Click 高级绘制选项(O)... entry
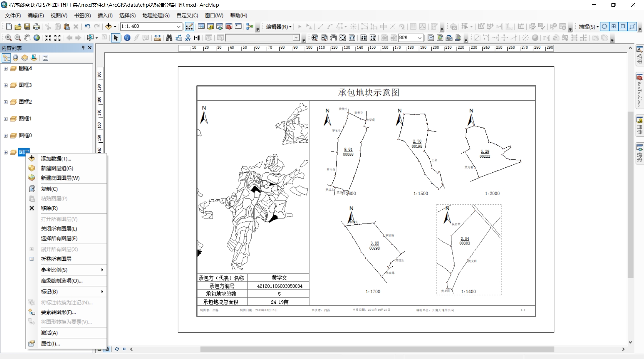Viewport: 644px width, 359px height. (x=66, y=281)
